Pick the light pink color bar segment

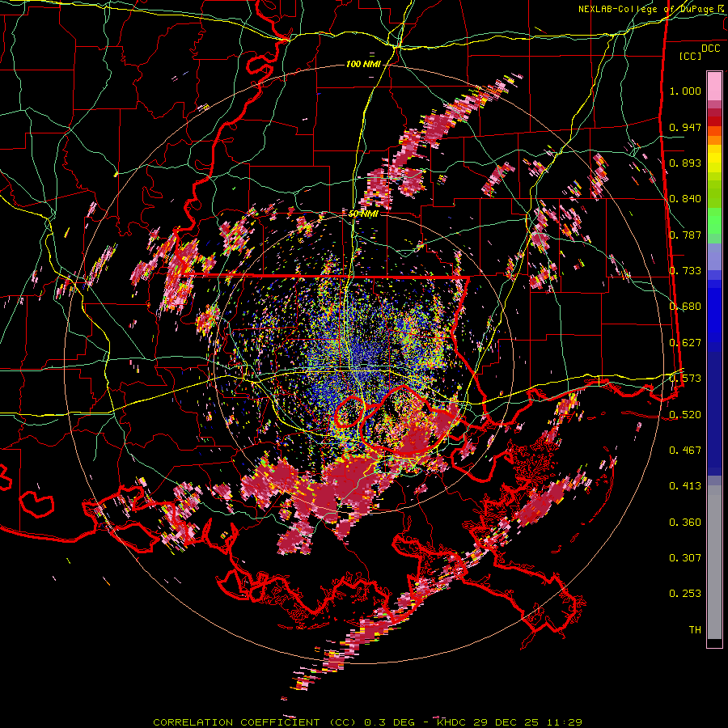pos(714,86)
